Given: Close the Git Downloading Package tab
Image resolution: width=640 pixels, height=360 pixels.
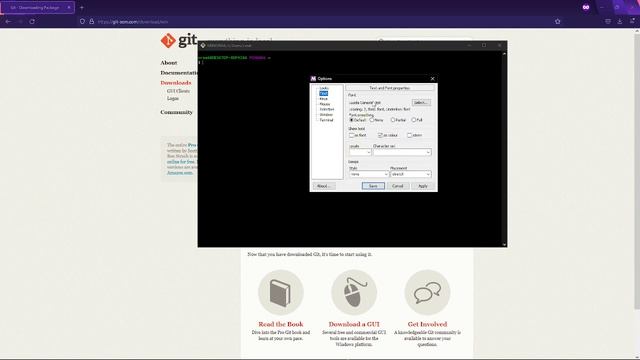Looking at the screenshot, I should click(x=69, y=7).
